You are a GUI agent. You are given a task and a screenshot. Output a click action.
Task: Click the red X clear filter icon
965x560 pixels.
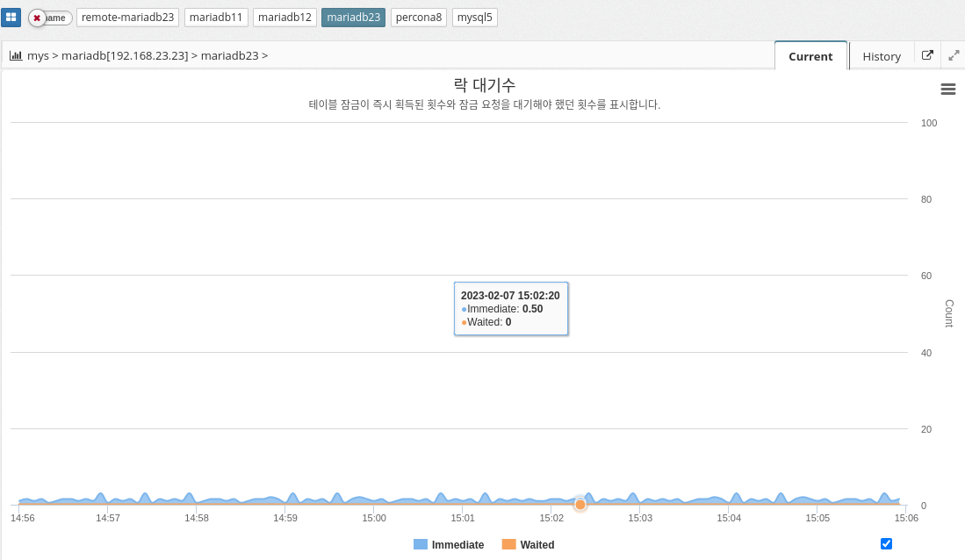[37, 18]
